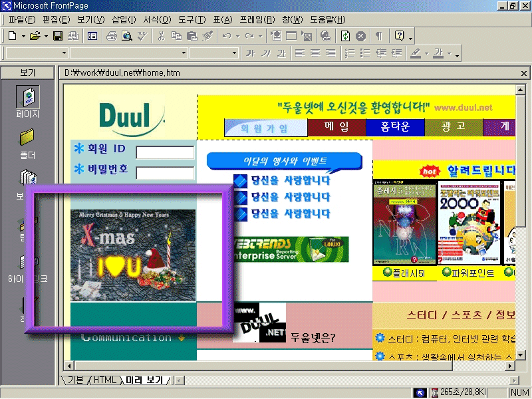Click the Help question mark icon
Viewport: 532px width, 399px height.
[x=400, y=36]
